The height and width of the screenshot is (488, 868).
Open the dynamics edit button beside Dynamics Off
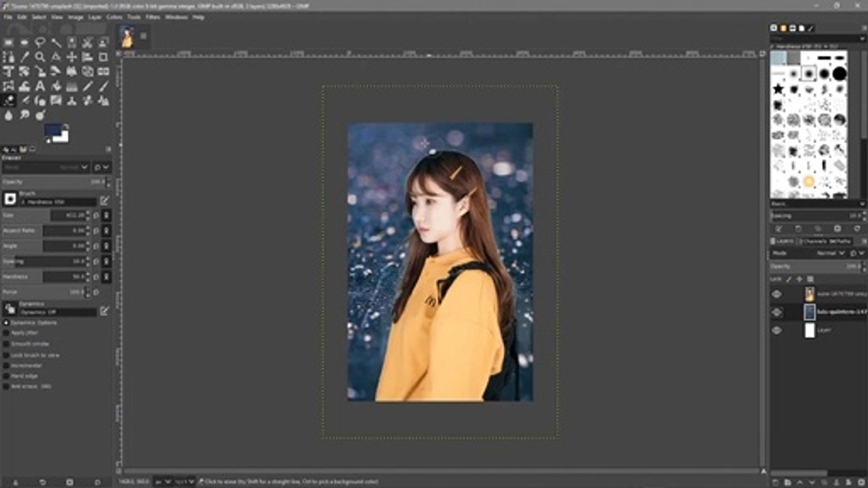point(104,310)
